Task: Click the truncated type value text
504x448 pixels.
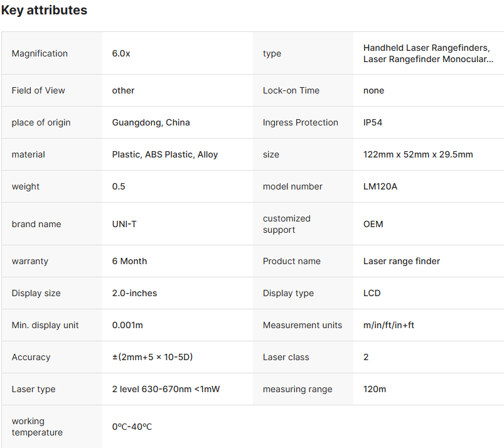Action: click(x=427, y=53)
